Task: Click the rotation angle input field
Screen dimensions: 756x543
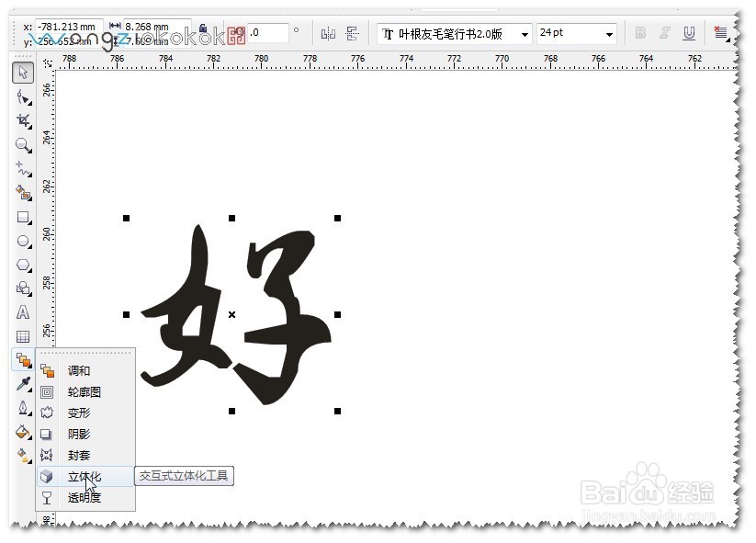Action: (266, 30)
